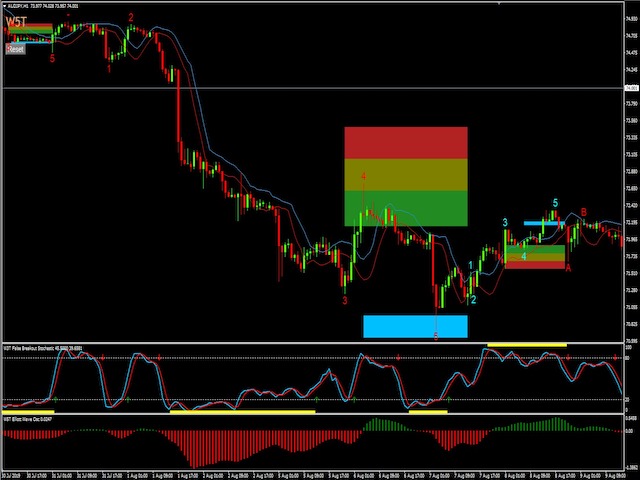
Task: Click the W5T indicator title label
Action: coord(16,19)
